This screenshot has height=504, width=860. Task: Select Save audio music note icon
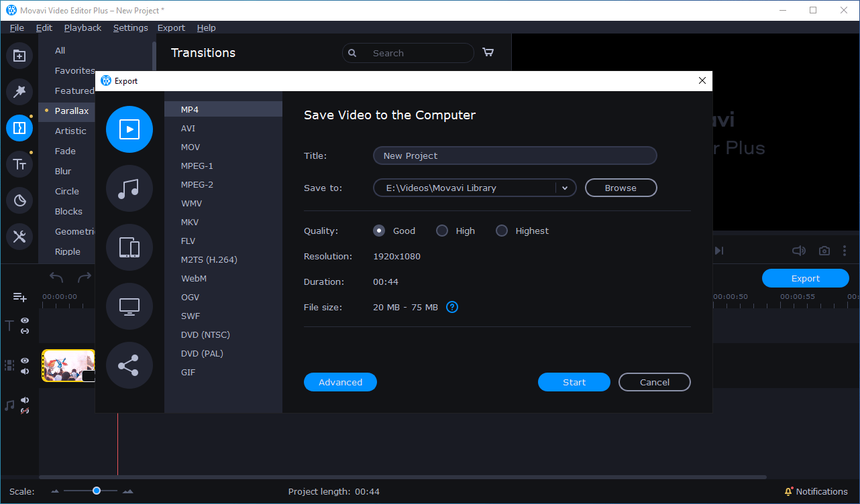[129, 188]
